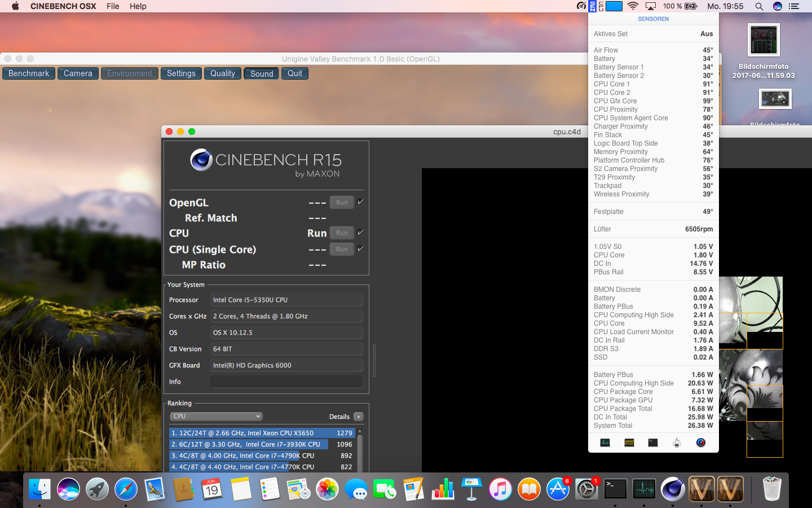The width and height of the screenshot is (812, 508).
Task: Open Activity Monitor from the sensors panel footer
Action: click(x=605, y=443)
